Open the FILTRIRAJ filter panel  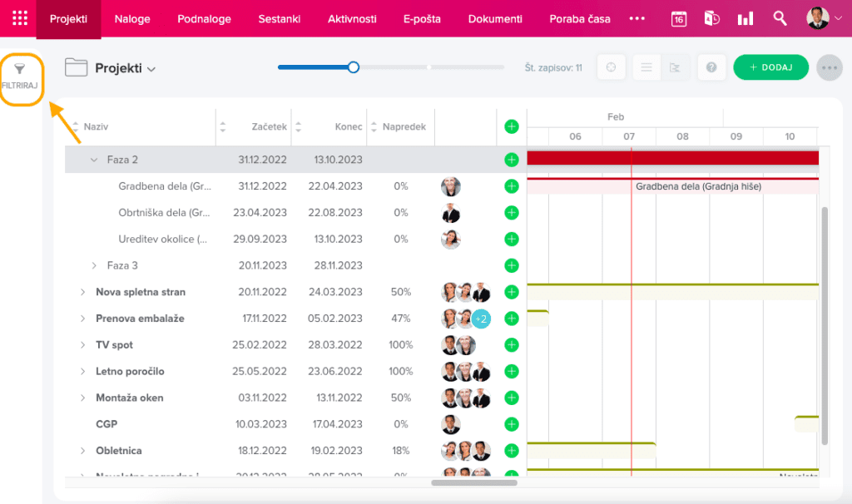[x=20, y=77]
